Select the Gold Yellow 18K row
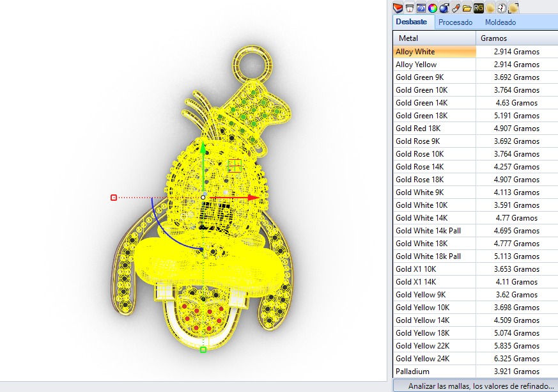 (x=476, y=334)
